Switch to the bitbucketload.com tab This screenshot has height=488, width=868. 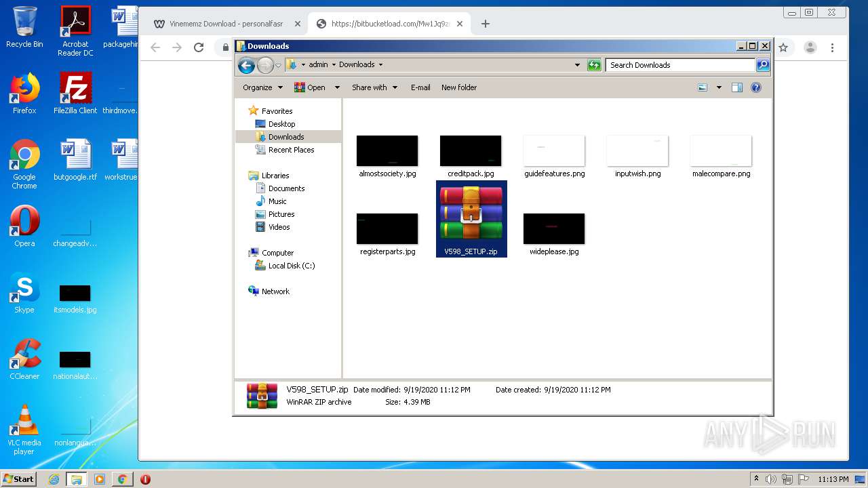389,24
